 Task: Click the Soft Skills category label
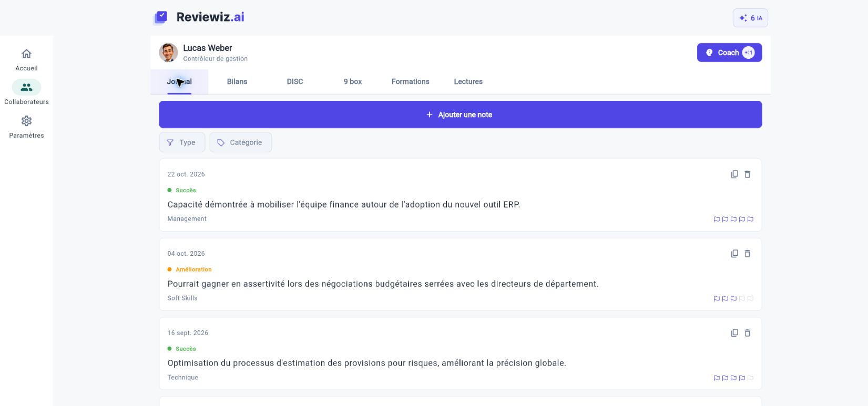click(x=182, y=298)
